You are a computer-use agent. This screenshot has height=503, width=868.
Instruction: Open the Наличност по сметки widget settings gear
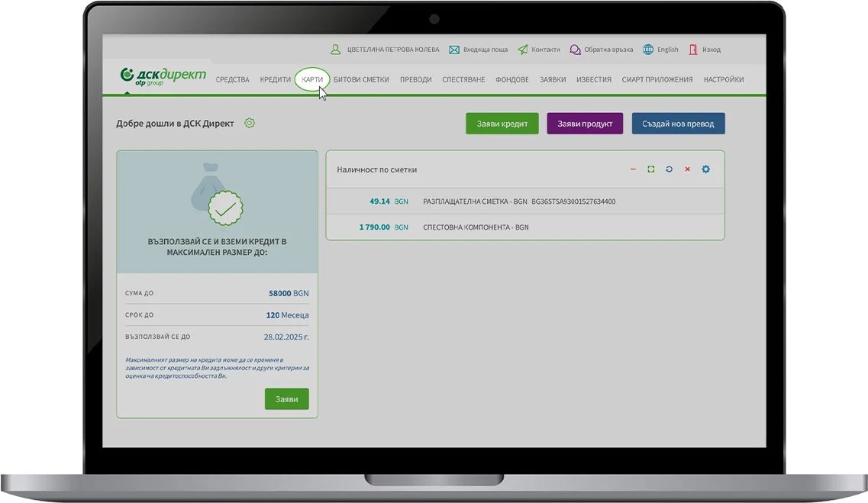click(x=706, y=169)
